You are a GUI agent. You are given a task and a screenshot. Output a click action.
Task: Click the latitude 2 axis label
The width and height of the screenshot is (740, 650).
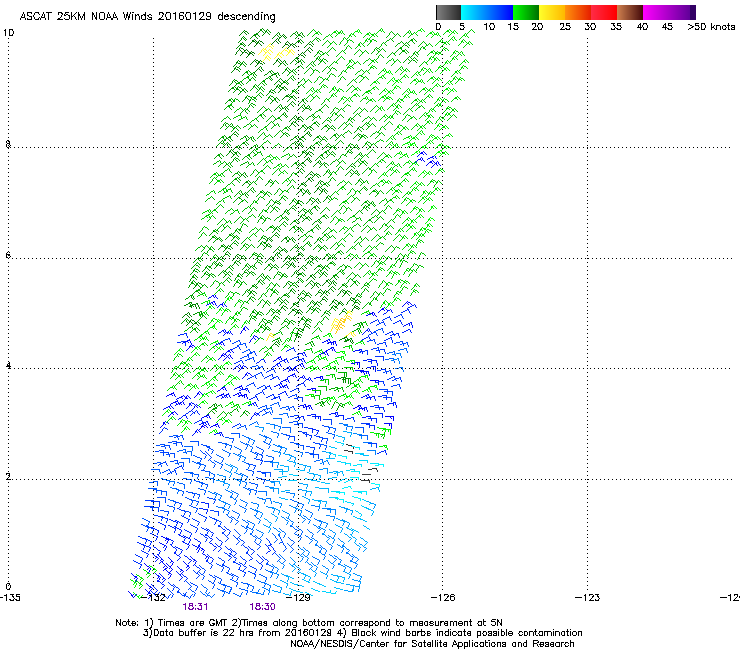8,476
